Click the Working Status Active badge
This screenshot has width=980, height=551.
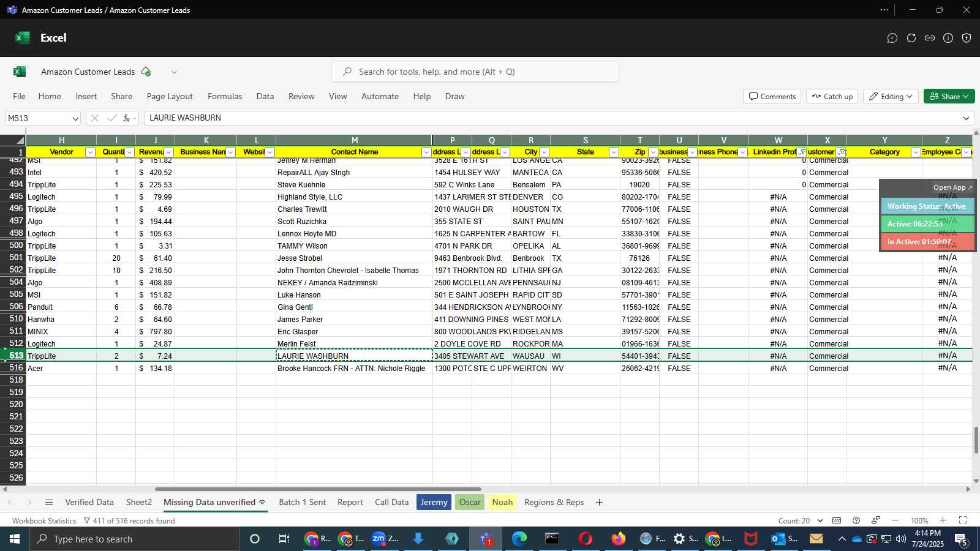[x=927, y=206]
